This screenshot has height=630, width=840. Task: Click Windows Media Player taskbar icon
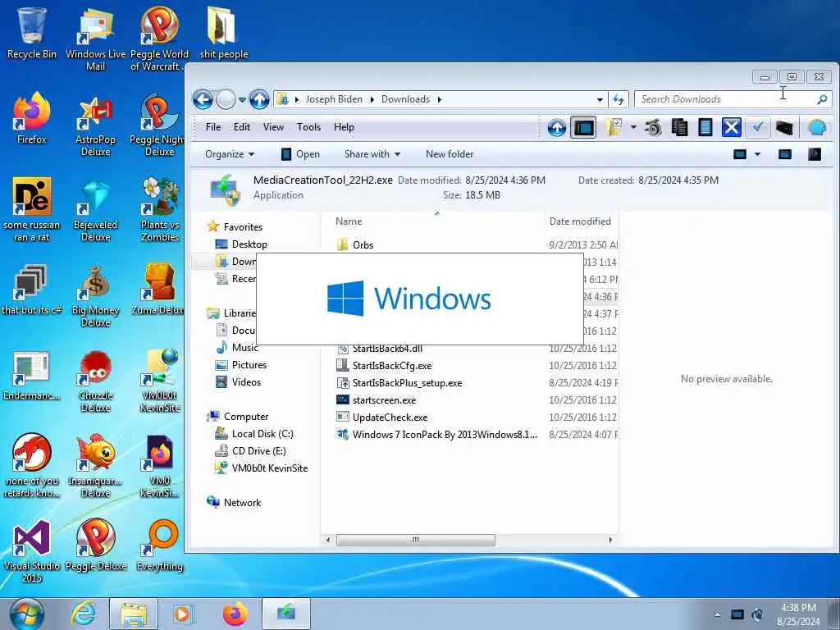pyautogui.click(x=183, y=614)
